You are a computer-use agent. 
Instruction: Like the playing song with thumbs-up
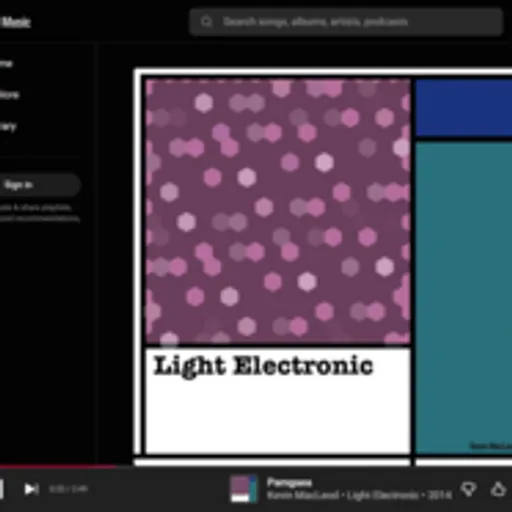[499, 489]
